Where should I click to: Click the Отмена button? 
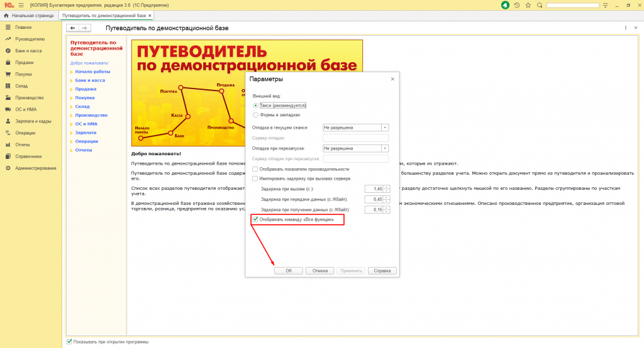pos(320,271)
